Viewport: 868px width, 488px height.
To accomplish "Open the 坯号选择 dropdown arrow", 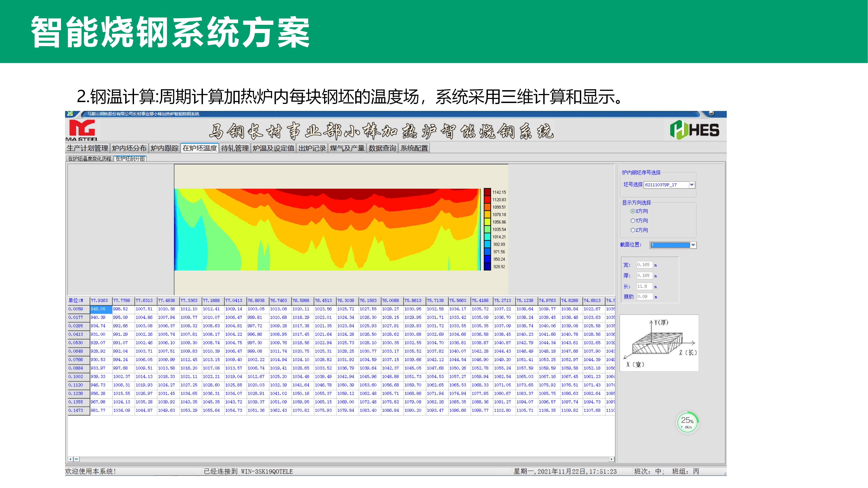I will pos(692,185).
